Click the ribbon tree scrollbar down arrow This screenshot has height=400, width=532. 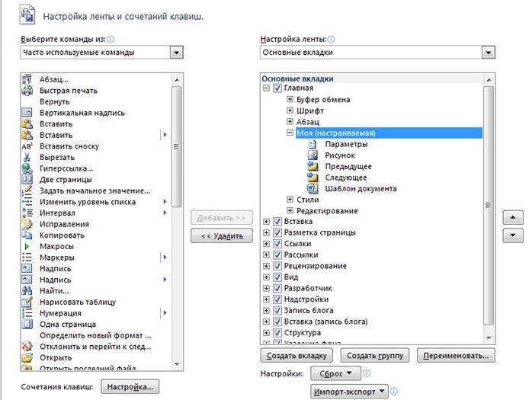coord(489,338)
